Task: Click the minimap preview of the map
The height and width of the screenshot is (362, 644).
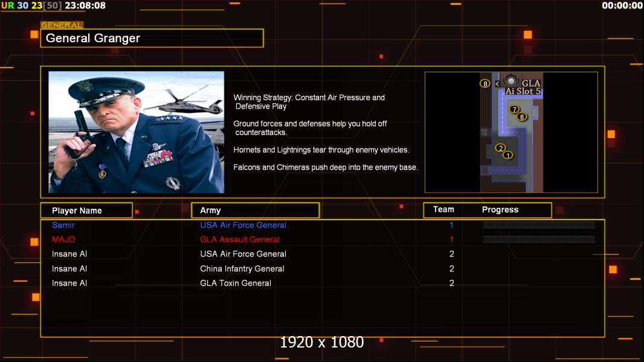Action: (511, 132)
